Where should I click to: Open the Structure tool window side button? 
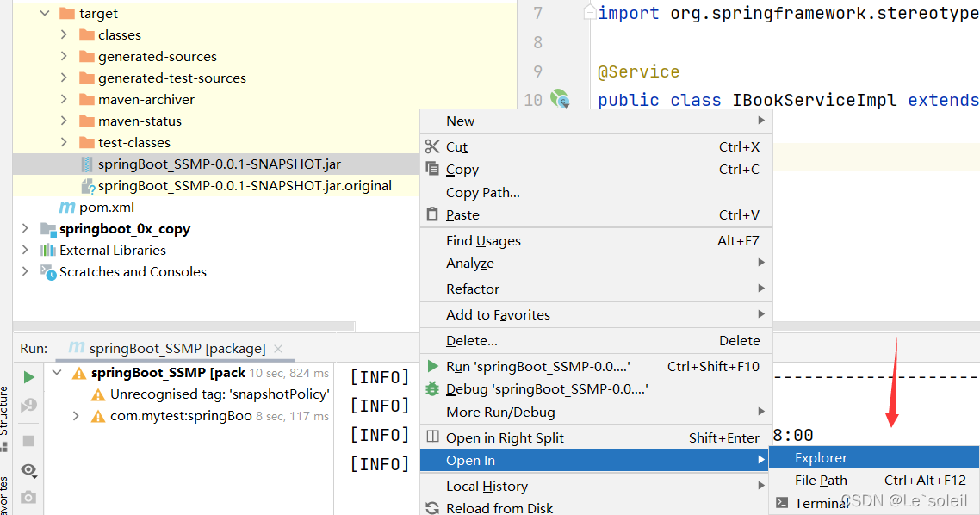click(x=4, y=410)
